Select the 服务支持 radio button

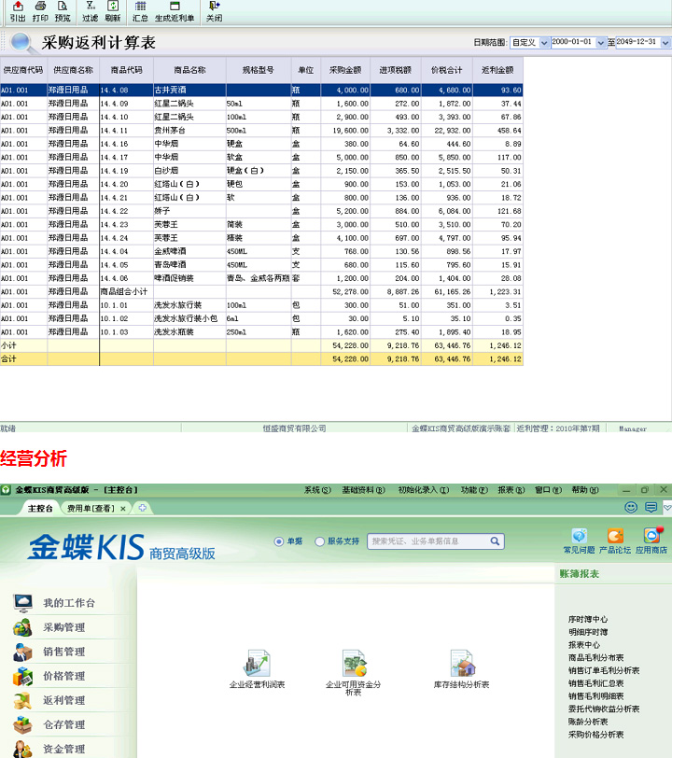(320, 541)
